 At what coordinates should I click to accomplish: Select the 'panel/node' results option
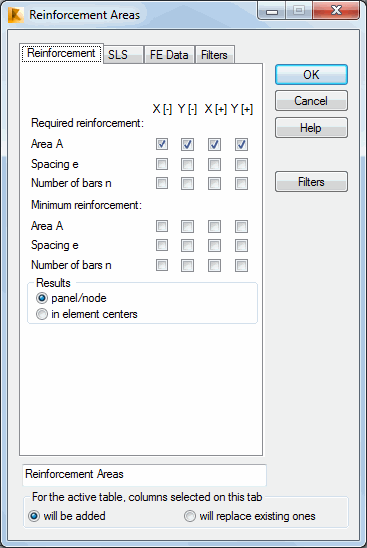point(71,298)
